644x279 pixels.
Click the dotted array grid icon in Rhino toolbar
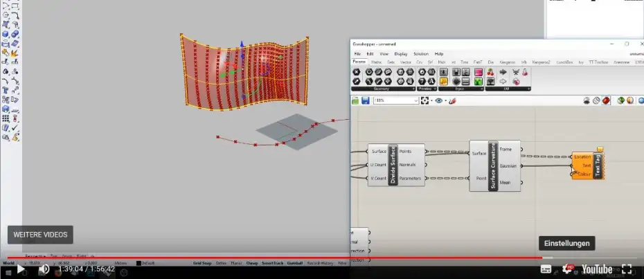tap(6, 119)
